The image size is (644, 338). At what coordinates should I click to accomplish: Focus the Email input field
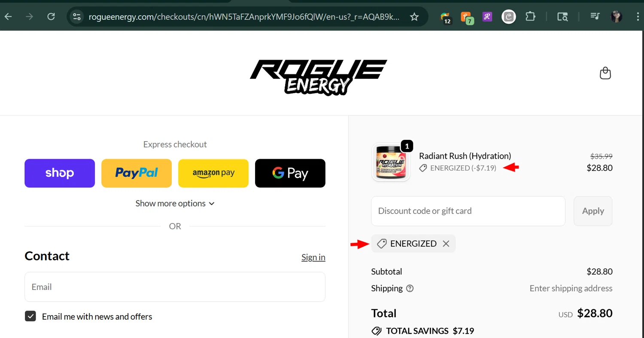click(175, 287)
